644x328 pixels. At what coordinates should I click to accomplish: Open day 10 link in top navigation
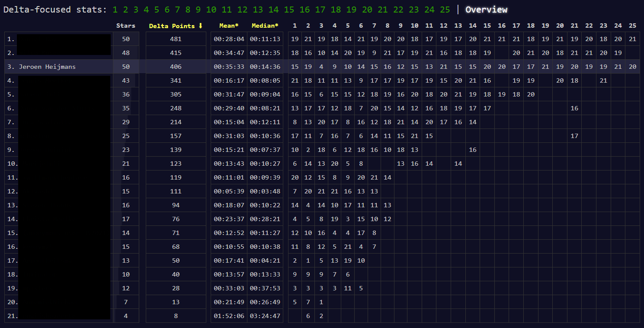pos(211,10)
